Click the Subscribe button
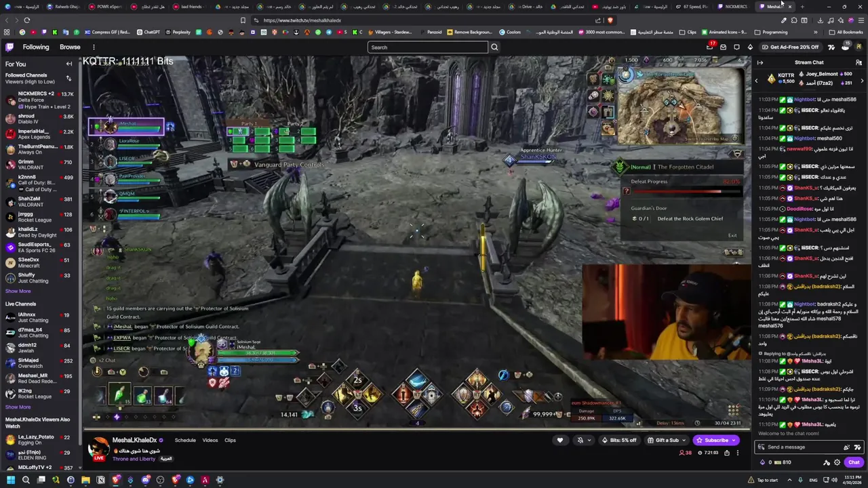Viewport: 868px width, 488px height. [715, 440]
